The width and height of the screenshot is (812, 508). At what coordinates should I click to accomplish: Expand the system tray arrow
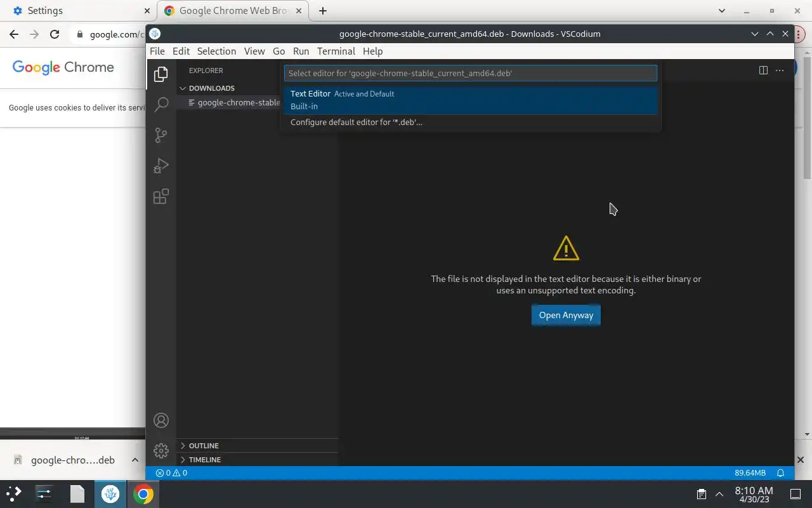tap(719, 494)
